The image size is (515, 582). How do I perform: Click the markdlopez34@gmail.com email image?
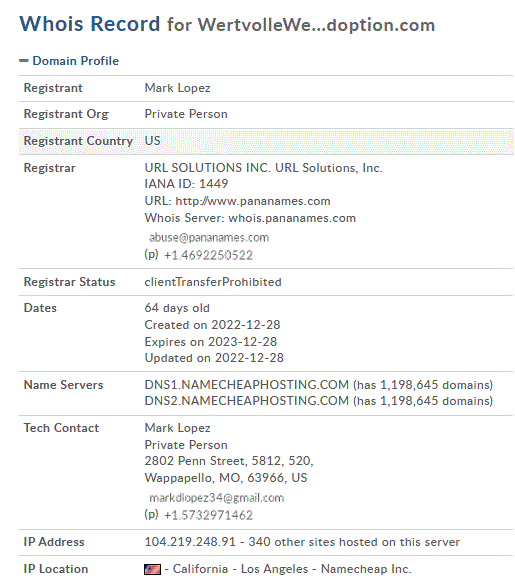(216, 498)
